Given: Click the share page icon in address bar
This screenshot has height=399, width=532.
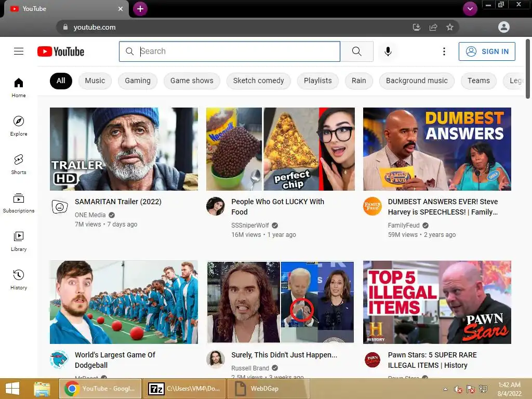Looking at the screenshot, I should pos(433,27).
